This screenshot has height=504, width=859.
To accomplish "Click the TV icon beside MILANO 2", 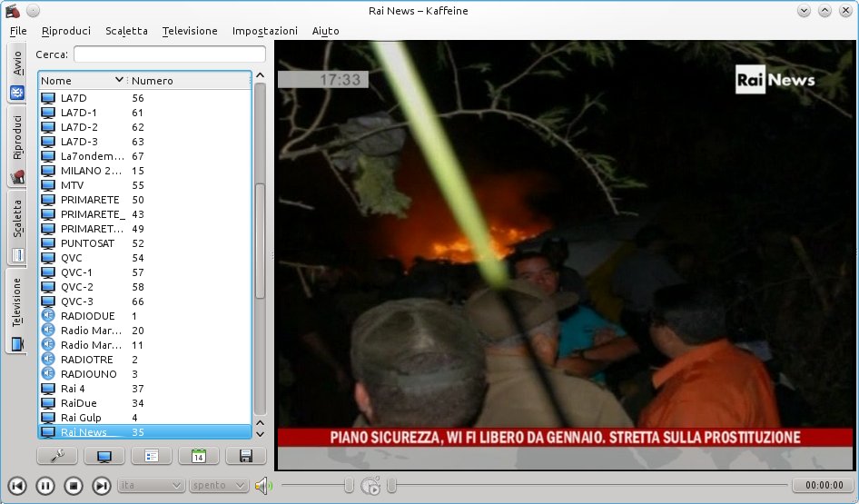I will pyautogui.click(x=48, y=171).
